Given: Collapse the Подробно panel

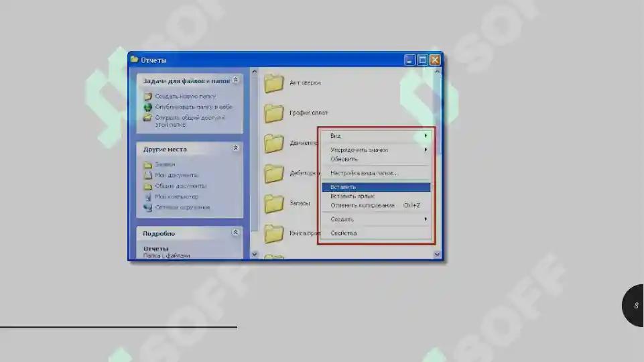Looking at the screenshot, I should (x=235, y=233).
